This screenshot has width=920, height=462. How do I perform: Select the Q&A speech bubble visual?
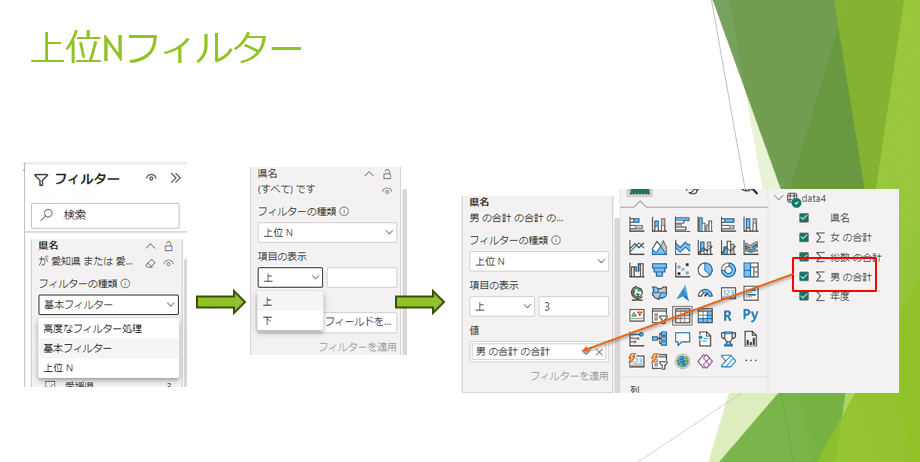click(x=682, y=338)
